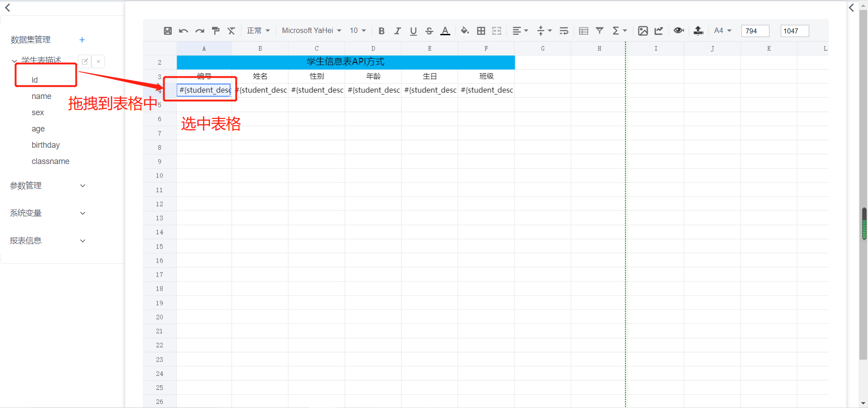Clear cell formatting
The height and width of the screenshot is (408, 868).
point(231,31)
